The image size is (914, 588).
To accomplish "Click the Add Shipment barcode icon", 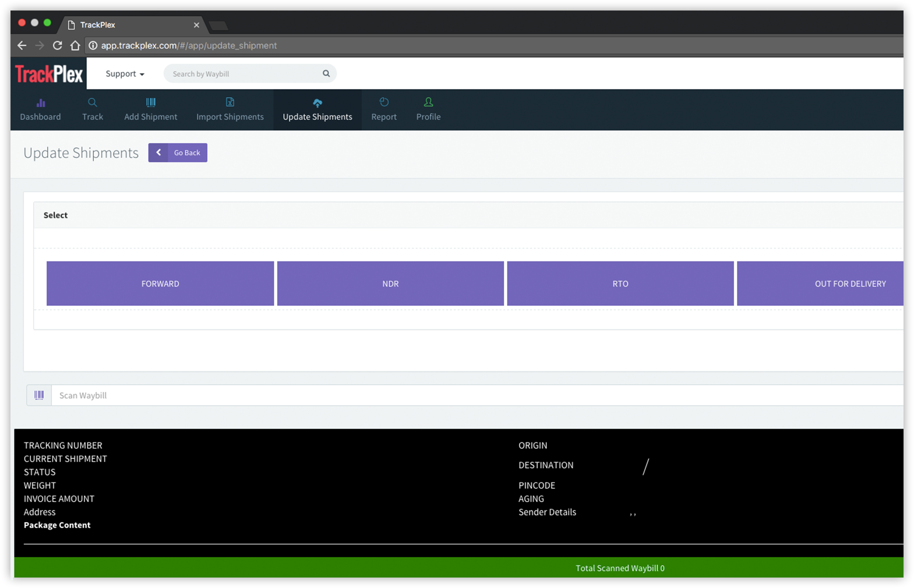I will tap(151, 103).
